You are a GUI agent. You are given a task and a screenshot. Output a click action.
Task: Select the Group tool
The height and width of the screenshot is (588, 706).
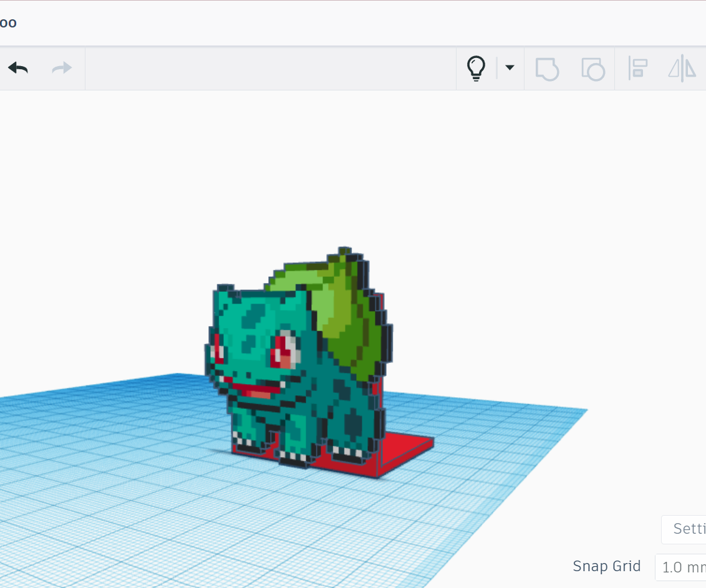click(547, 69)
